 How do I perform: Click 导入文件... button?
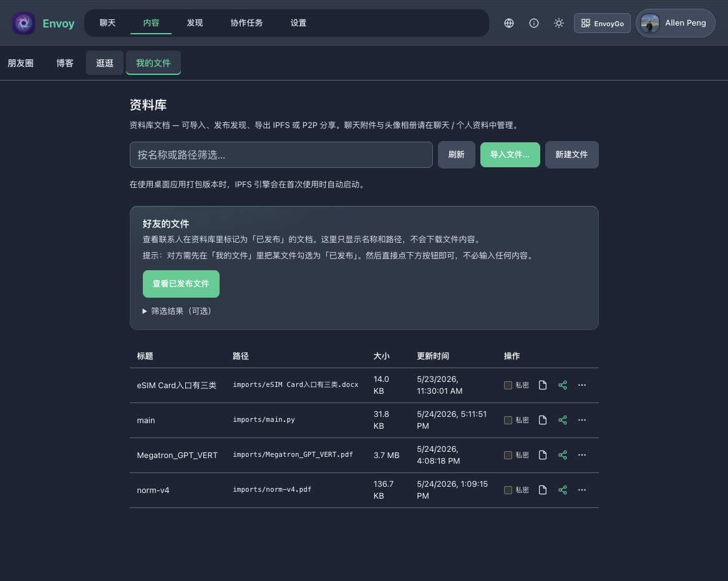(x=510, y=155)
